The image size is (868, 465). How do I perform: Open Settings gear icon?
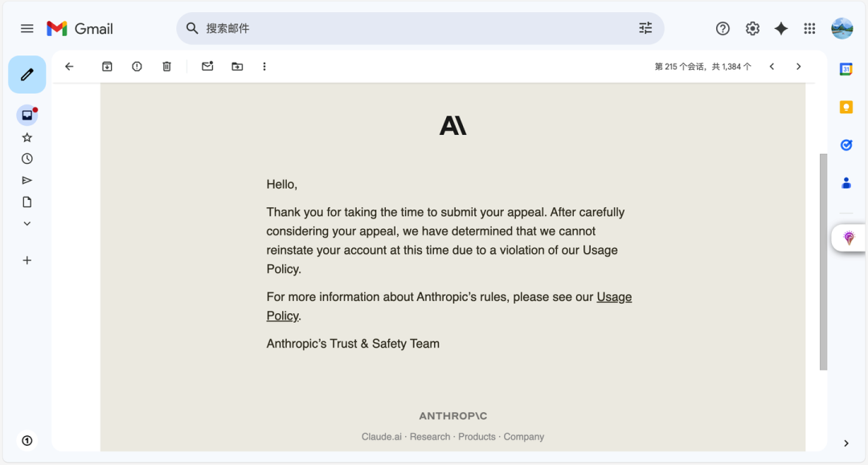coord(752,28)
